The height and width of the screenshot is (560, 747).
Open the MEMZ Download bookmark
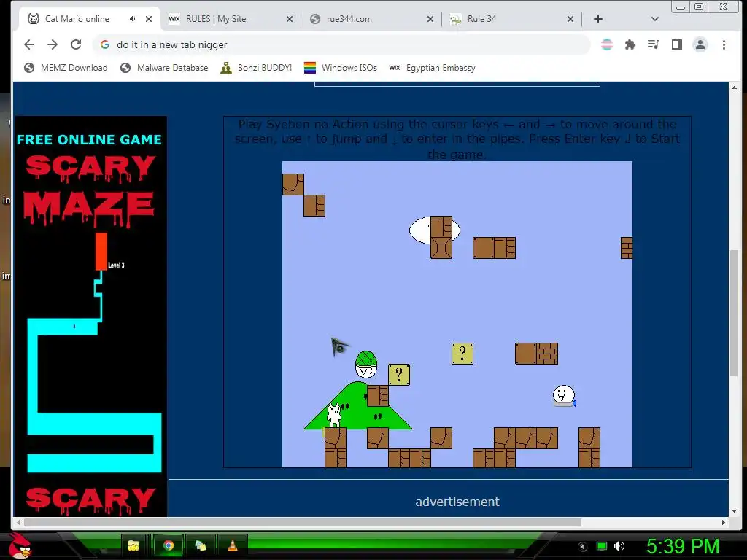(x=66, y=68)
